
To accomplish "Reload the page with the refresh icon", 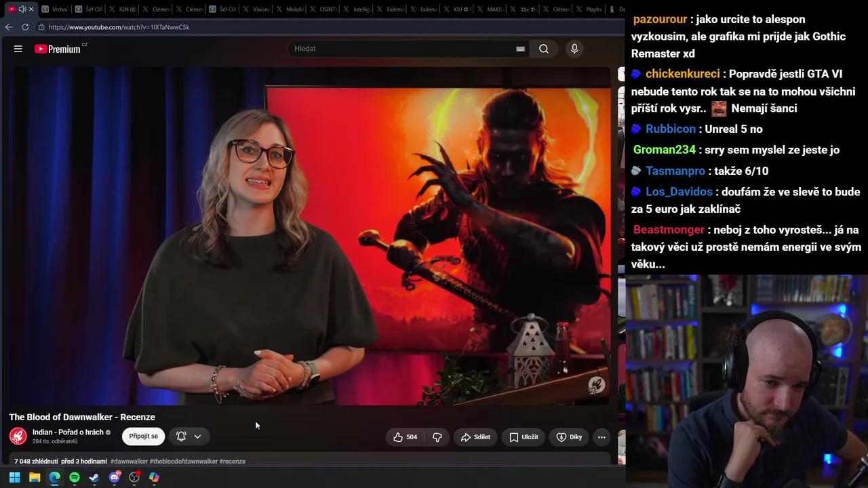I will coord(25,27).
